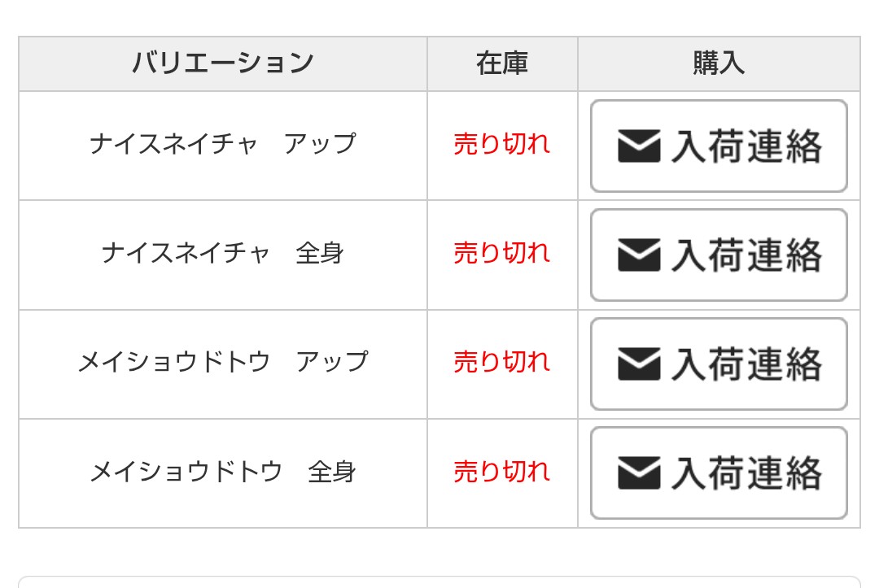Viewport: 879px width, 588px height.
Task: Click the ナイスネイチャ 全身 variation name
Action: click(x=223, y=253)
